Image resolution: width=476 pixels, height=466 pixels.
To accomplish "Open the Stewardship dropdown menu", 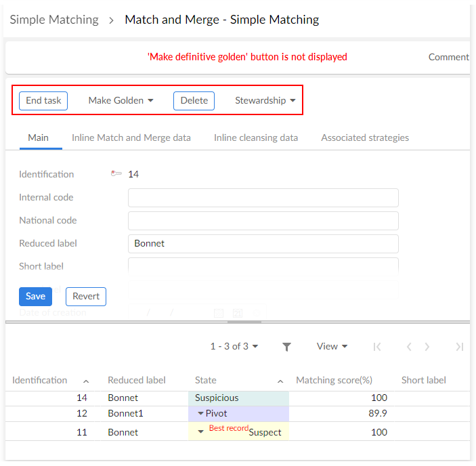I will point(265,100).
